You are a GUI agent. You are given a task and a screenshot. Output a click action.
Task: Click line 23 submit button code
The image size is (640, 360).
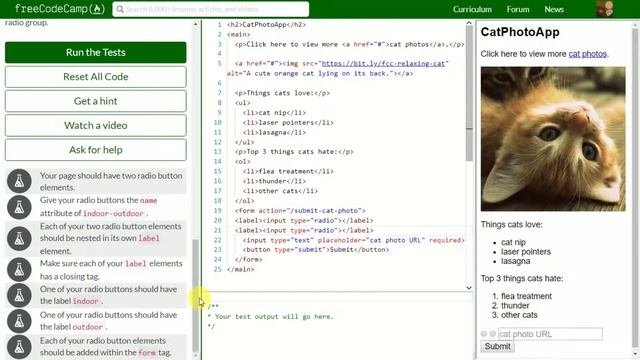coord(316,250)
